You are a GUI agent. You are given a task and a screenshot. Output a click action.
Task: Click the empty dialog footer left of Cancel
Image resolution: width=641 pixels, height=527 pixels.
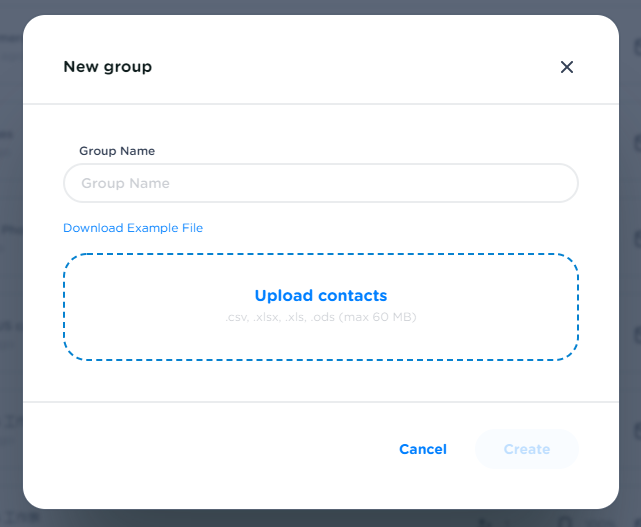pos(200,449)
